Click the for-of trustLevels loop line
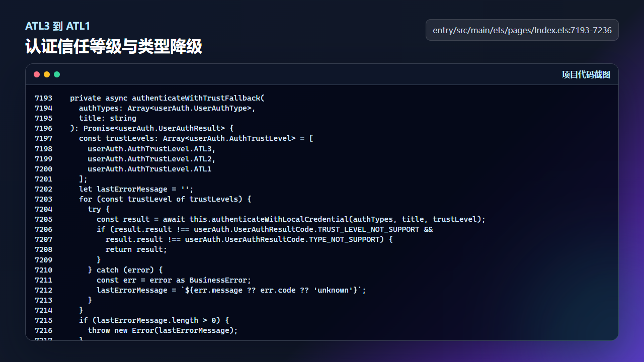The height and width of the screenshot is (362, 644). (x=165, y=199)
